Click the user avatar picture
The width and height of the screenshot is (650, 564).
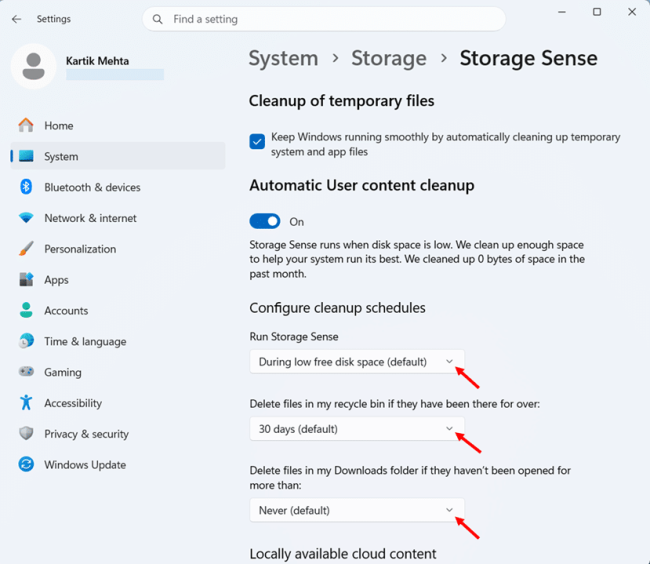point(34,66)
